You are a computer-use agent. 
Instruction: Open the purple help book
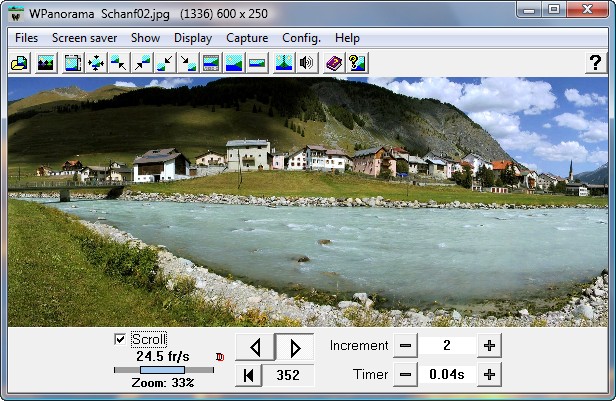coord(334,63)
